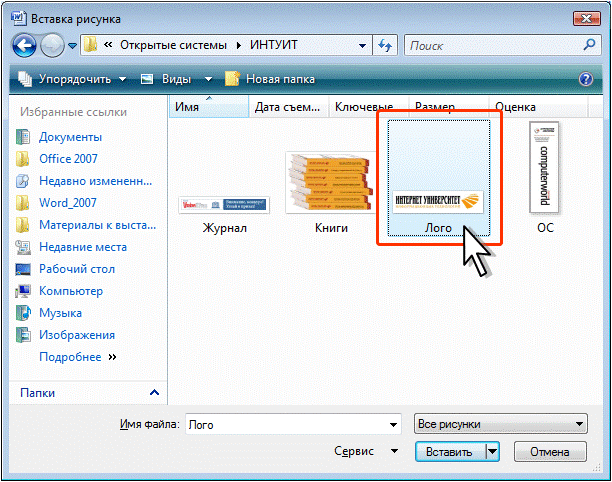Open the Виды dropdown arrow
The height and width of the screenshot is (482, 612).
click(x=208, y=79)
